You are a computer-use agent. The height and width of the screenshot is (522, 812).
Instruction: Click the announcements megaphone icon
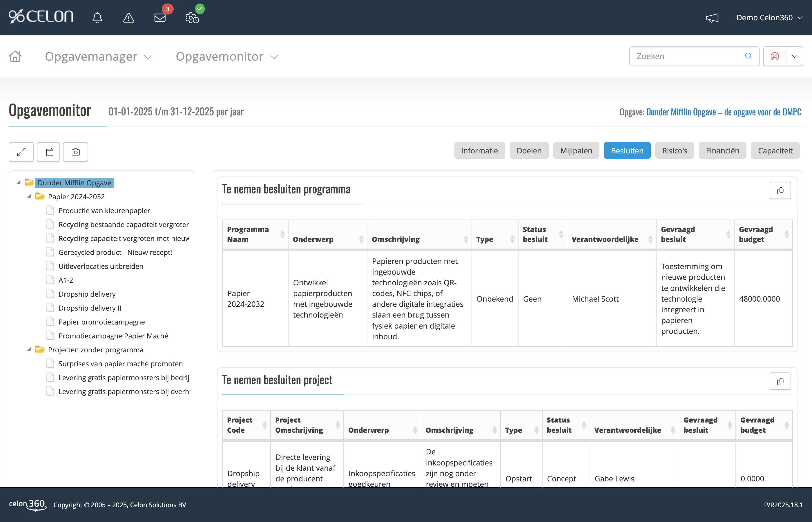(712, 18)
